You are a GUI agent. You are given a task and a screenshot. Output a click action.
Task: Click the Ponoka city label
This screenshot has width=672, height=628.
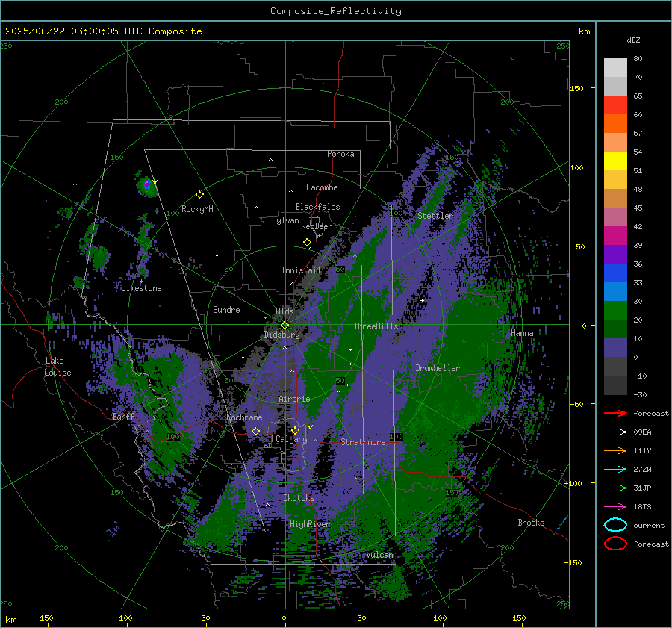click(x=340, y=154)
